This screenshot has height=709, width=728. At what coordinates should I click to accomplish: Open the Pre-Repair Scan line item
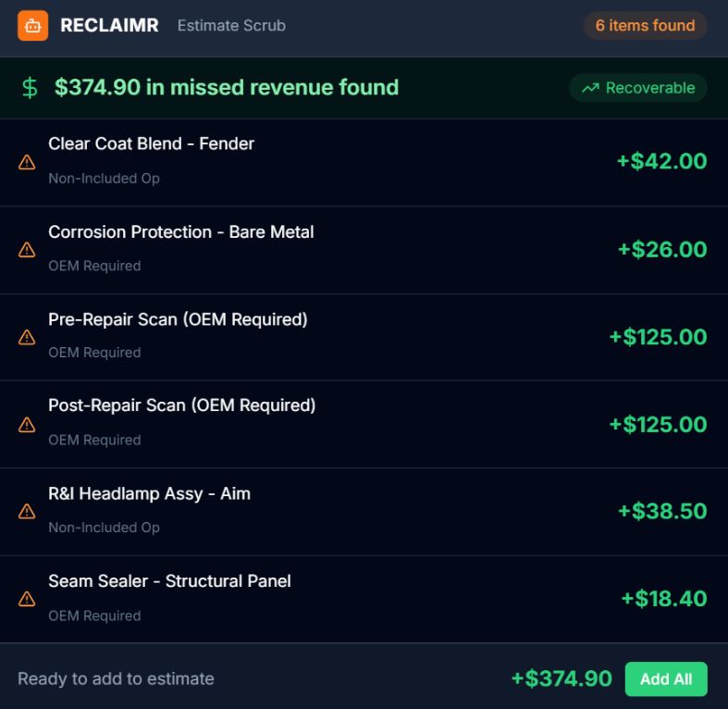coord(178,319)
